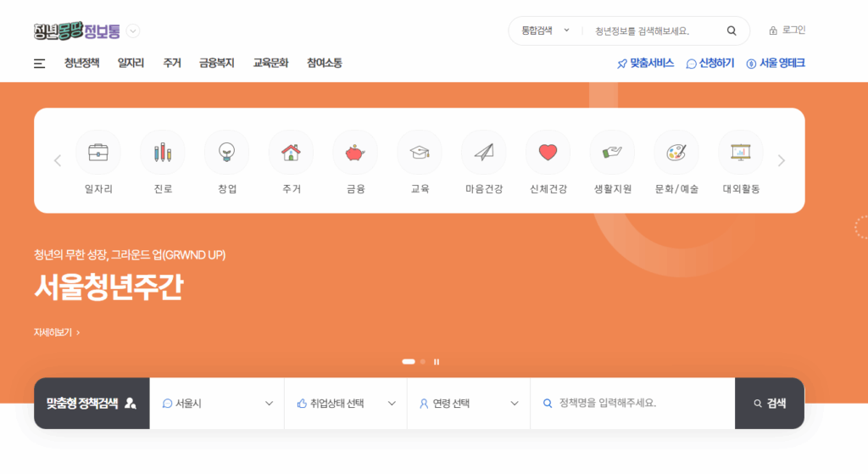
Task: Pause the banner slideshow
Action: tap(437, 362)
